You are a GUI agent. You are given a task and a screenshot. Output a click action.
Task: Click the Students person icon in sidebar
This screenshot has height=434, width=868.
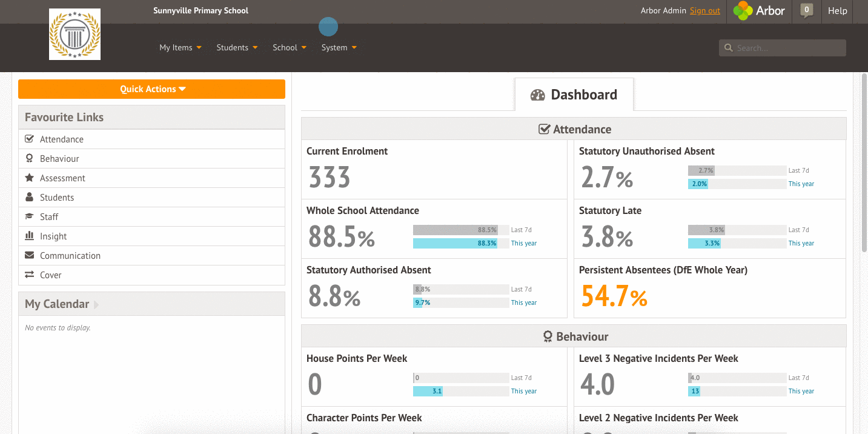pos(29,197)
